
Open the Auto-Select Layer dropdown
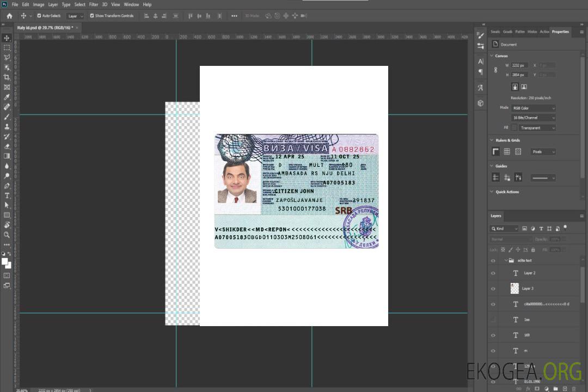point(75,16)
